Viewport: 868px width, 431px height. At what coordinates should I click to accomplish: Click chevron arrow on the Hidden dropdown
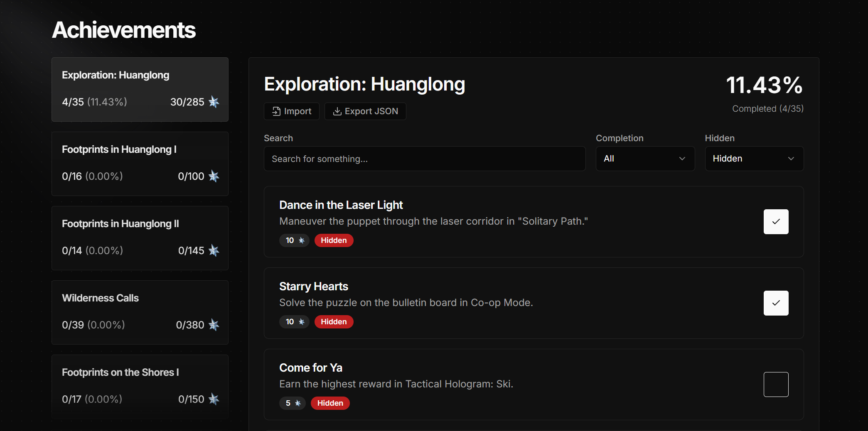point(791,159)
